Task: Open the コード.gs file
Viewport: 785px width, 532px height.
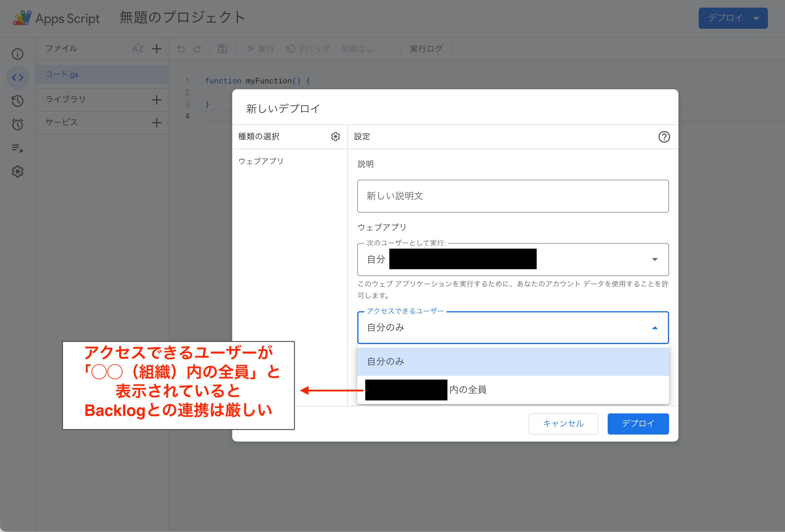Action: click(102, 74)
